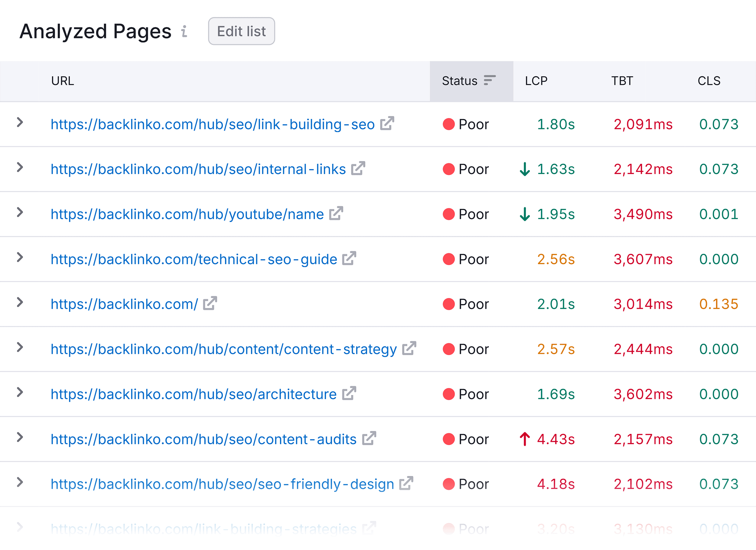The width and height of the screenshot is (756, 550).
Task: Click the red Poor status dot for link-building-seo
Action: 449,124
